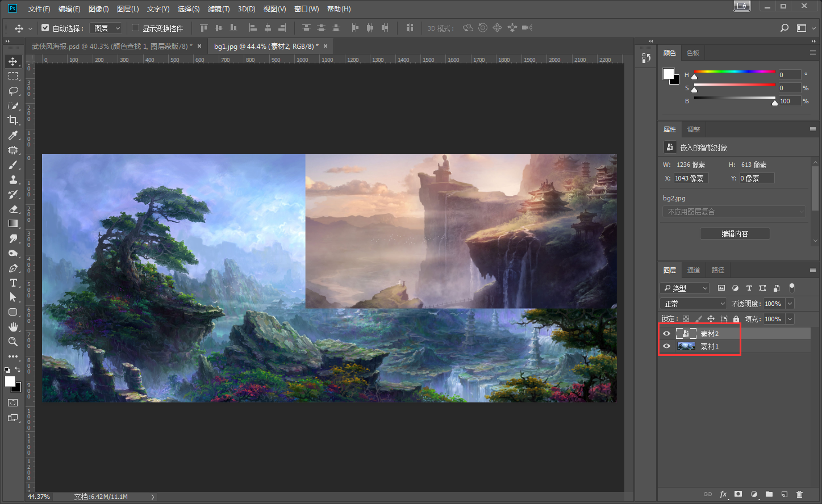
Task: Click the delete layer trash icon
Action: 799,494
